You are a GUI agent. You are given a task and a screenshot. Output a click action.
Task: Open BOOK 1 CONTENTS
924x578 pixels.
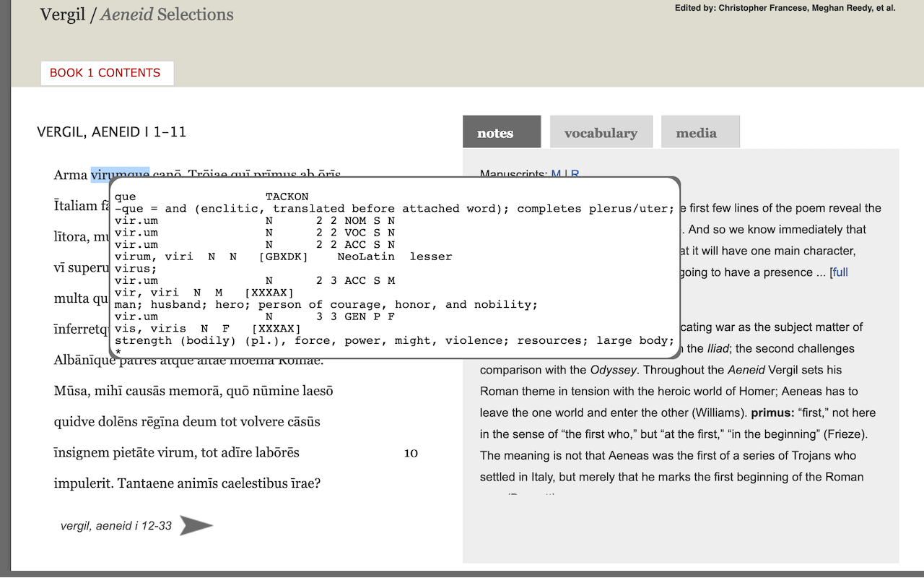[x=106, y=73]
